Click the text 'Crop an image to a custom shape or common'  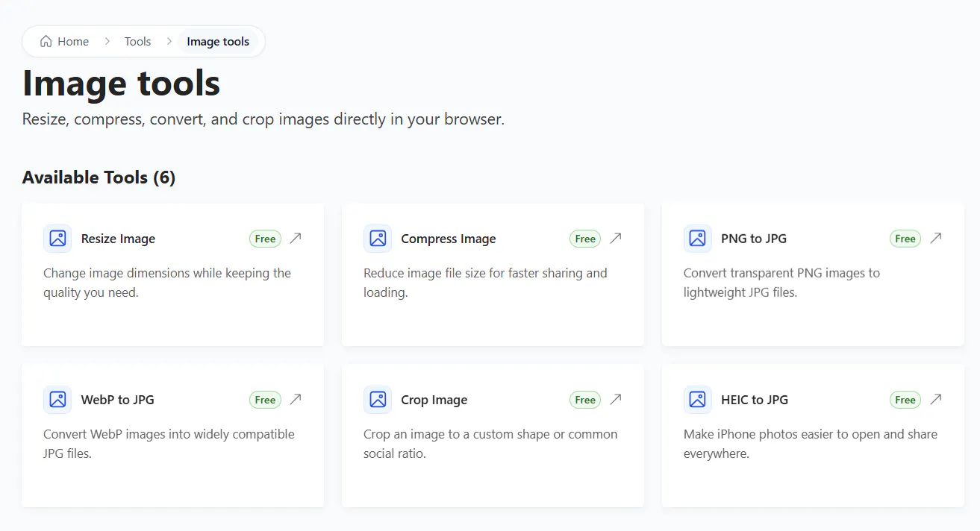[490, 434]
